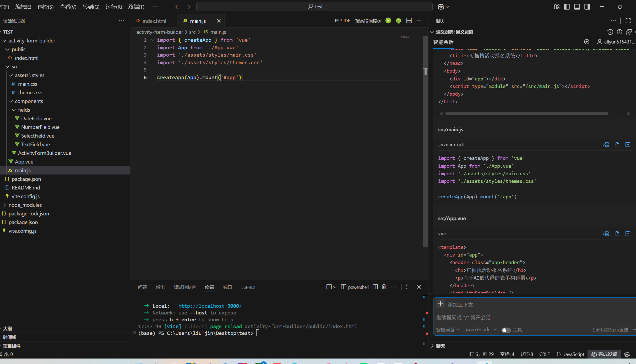Viewport: 636px width, 364px height.
Task: Open chat history clock icon
Action: click(x=610, y=32)
